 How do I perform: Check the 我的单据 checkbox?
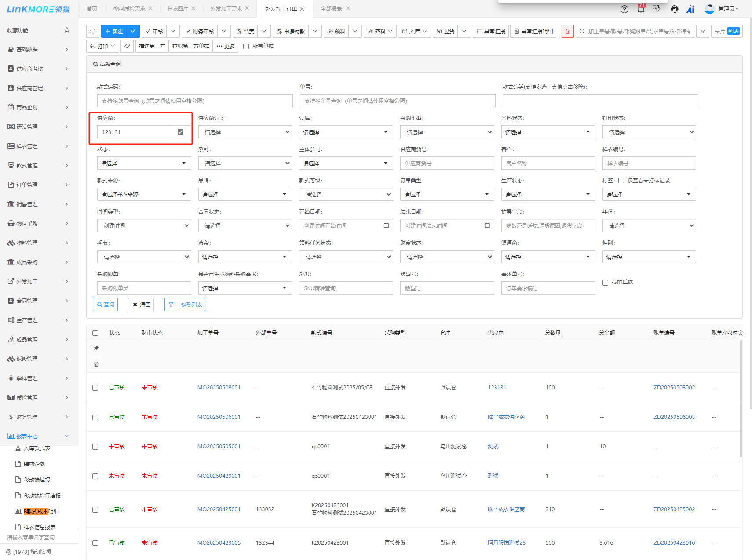605,283
